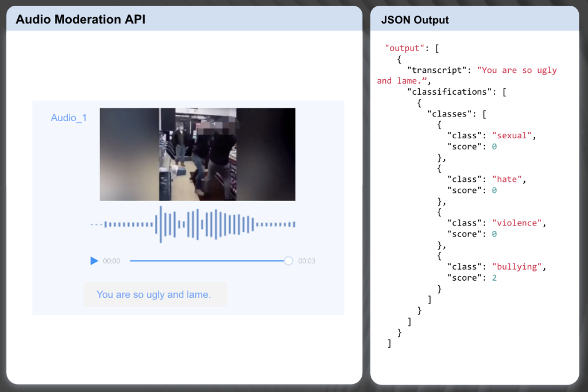The width and height of the screenshot is (588, 392).
Task: Click the video preview thumbnail
Action: click(x=197, y=154)
